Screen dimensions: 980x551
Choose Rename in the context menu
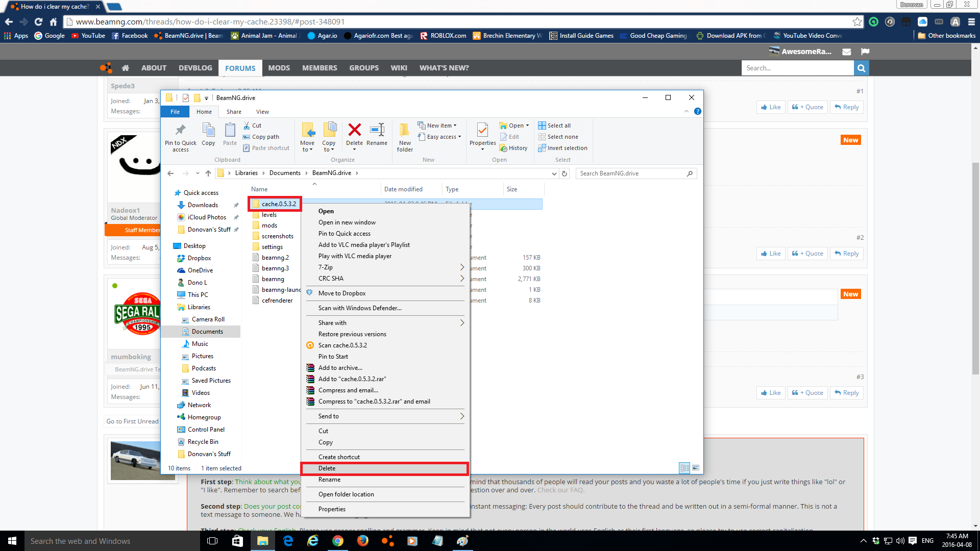(385, 480)
